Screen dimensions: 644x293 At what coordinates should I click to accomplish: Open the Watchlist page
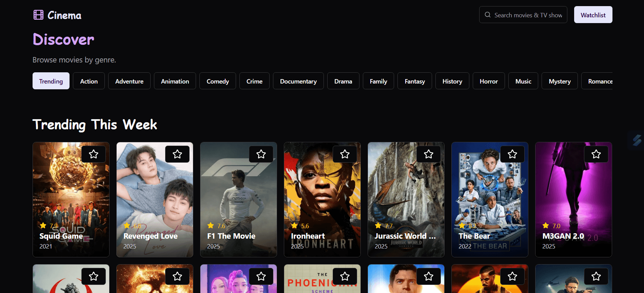point(593,15)
